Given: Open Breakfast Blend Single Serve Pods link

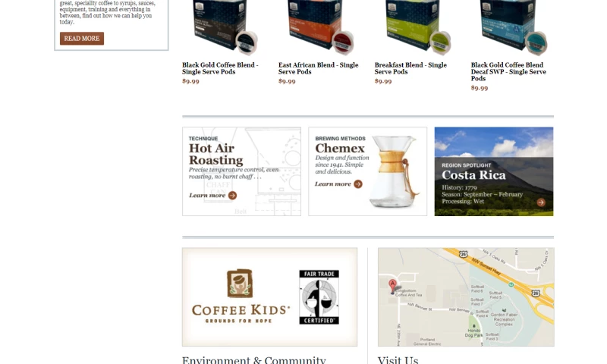Looking at the screenshot, I should pos(410,68).
